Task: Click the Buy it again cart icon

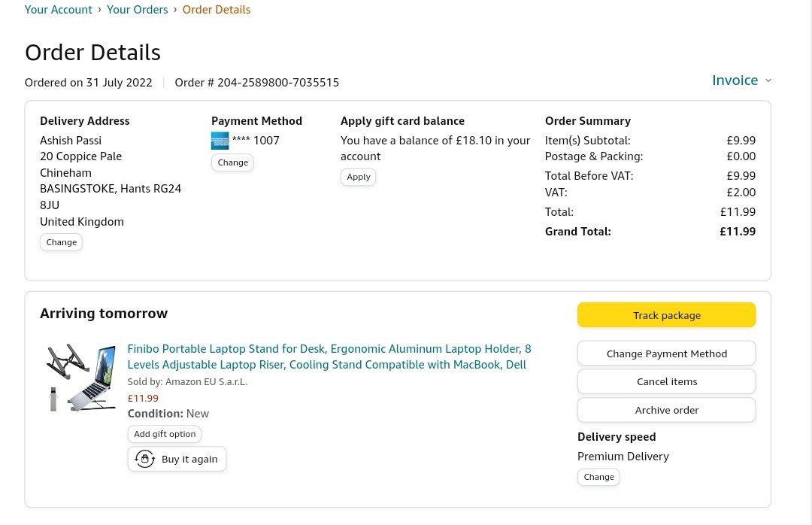Action: click(x=144, y=459)
